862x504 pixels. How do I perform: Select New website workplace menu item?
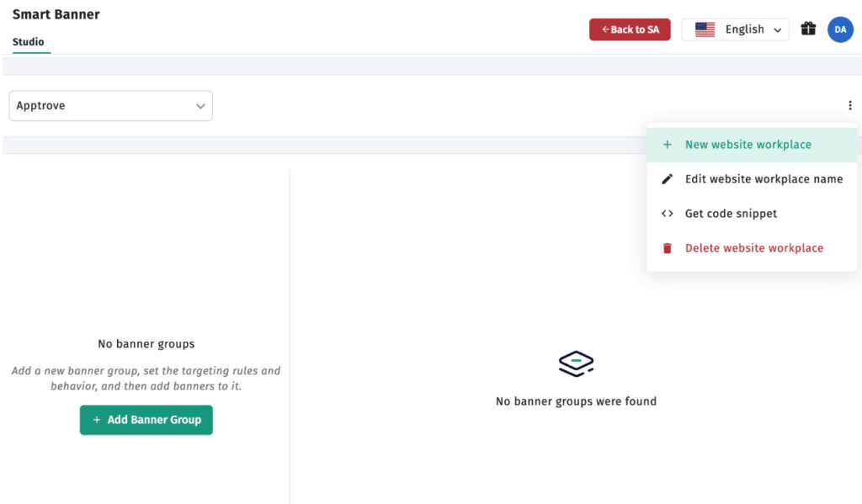(752, 145)
